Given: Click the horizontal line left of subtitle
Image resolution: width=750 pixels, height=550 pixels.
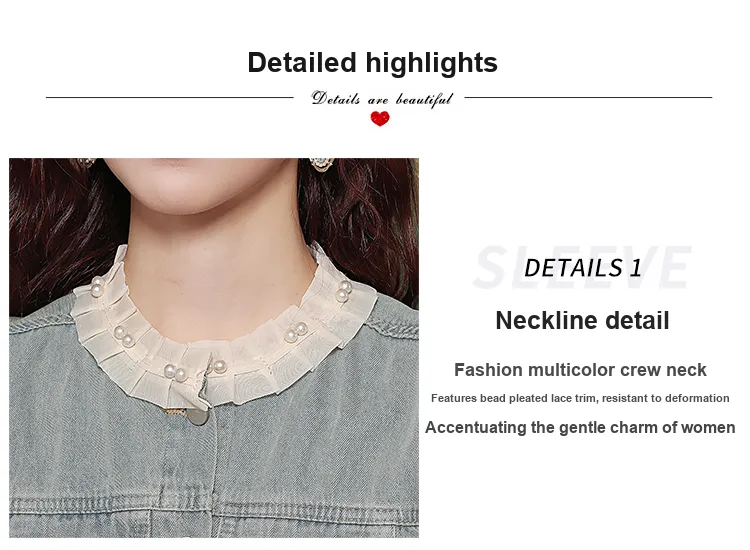Looking at the screenshot, I should tap(169, 98).
